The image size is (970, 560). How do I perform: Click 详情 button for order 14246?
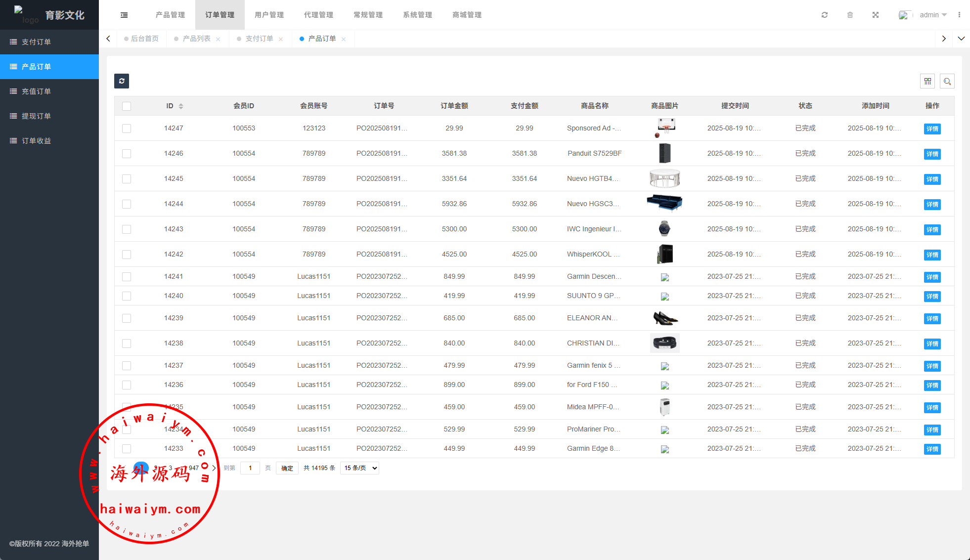[932, 154]
